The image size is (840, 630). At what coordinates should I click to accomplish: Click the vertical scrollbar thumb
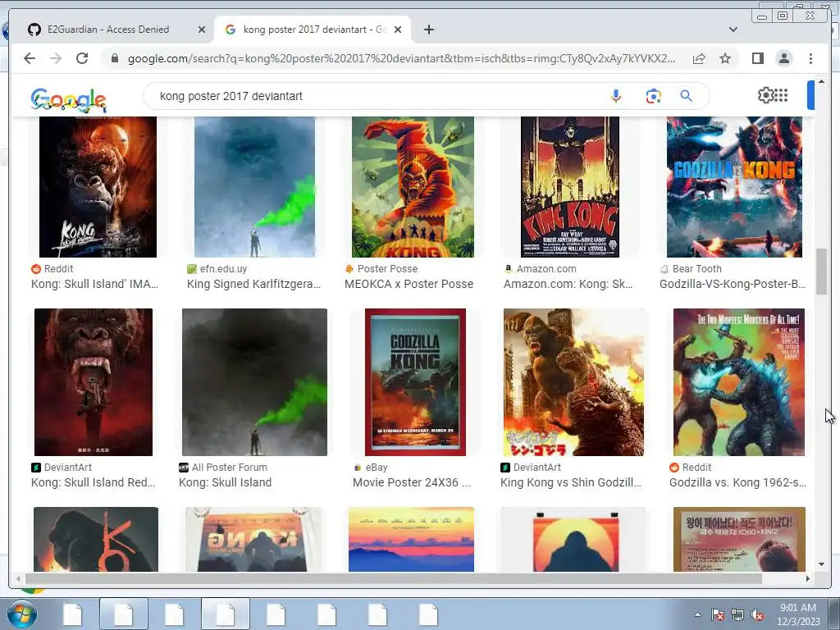[x=821, y=272]
